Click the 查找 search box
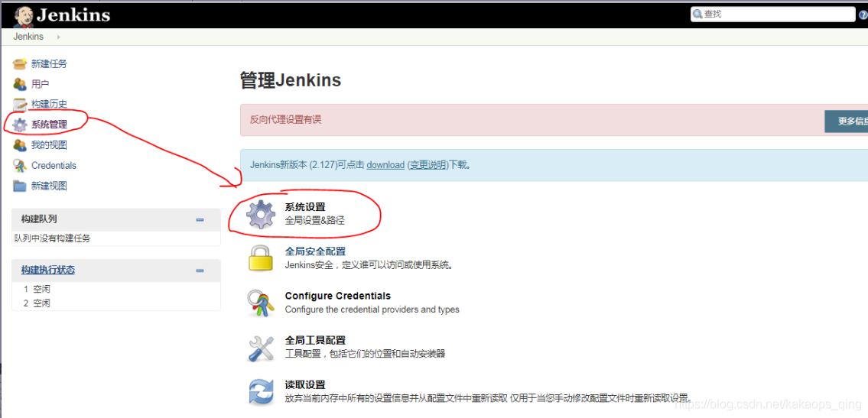Screen dimensions: 868x418 pos(772,15)
